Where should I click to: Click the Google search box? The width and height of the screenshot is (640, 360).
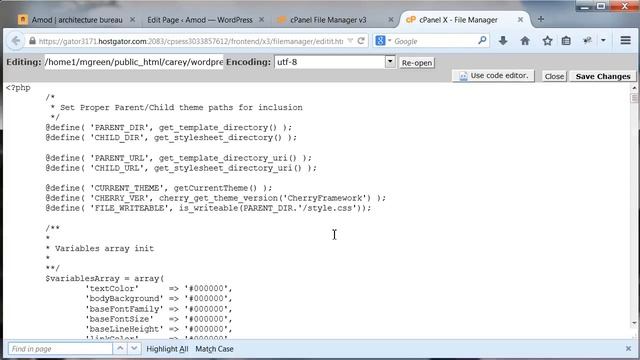pos(435,41)
